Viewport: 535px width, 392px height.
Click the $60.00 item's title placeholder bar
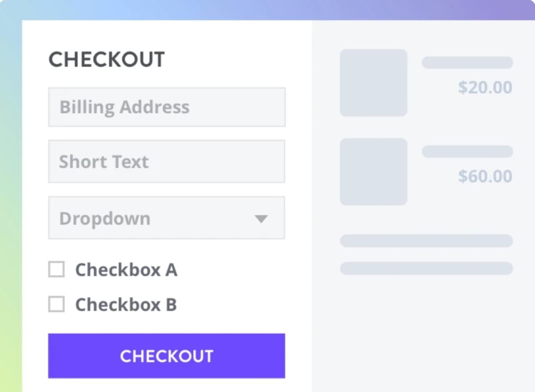[467, 151]
